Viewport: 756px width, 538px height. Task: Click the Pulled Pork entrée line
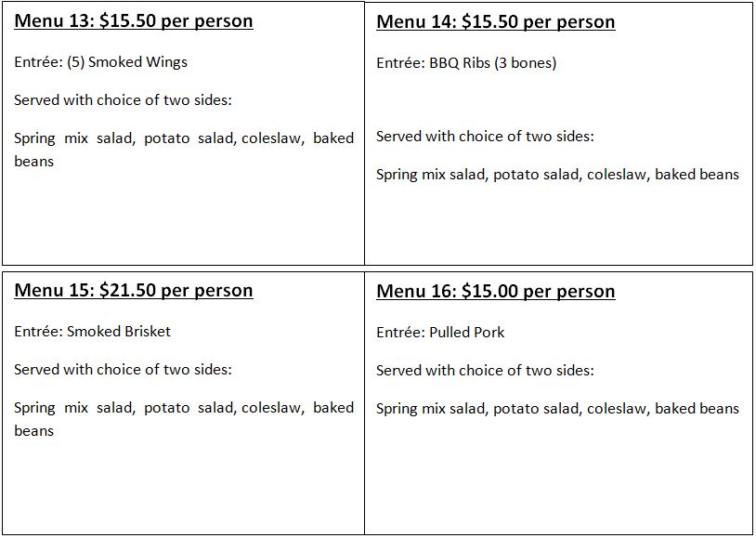(x=440, y=333)
